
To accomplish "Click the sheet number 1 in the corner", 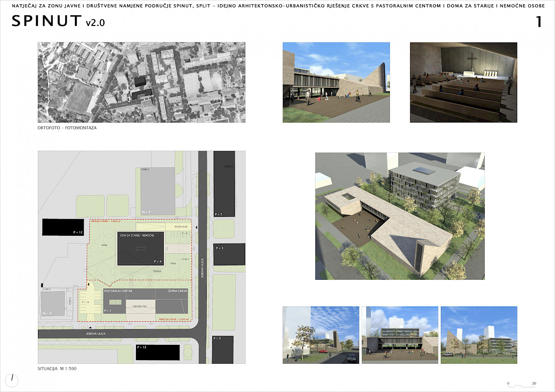I will 538,22.
